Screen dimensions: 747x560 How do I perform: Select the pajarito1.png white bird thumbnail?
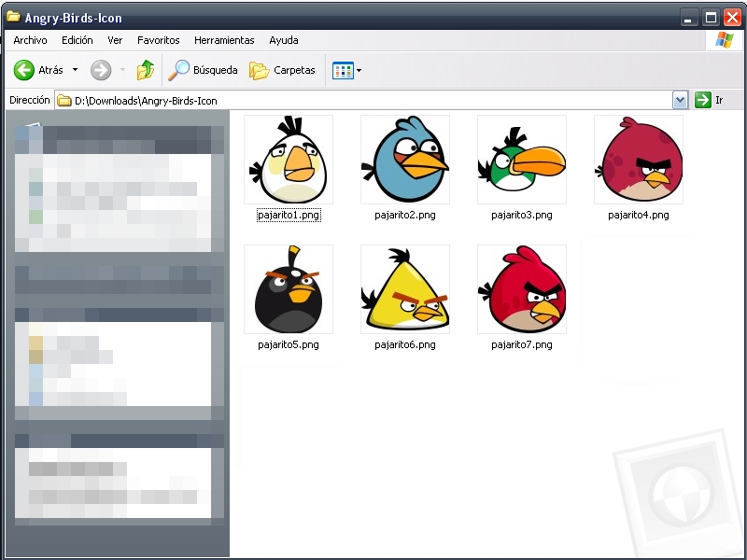point(289,160)
